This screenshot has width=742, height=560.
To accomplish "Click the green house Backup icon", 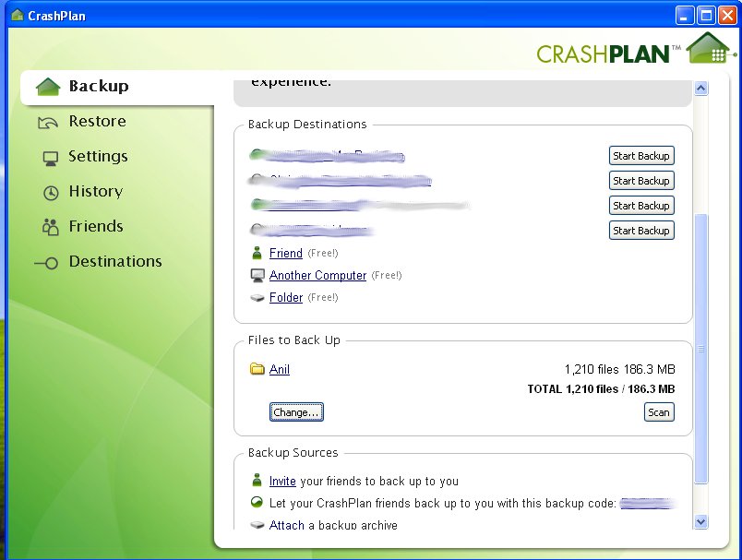I will [48, 87].
